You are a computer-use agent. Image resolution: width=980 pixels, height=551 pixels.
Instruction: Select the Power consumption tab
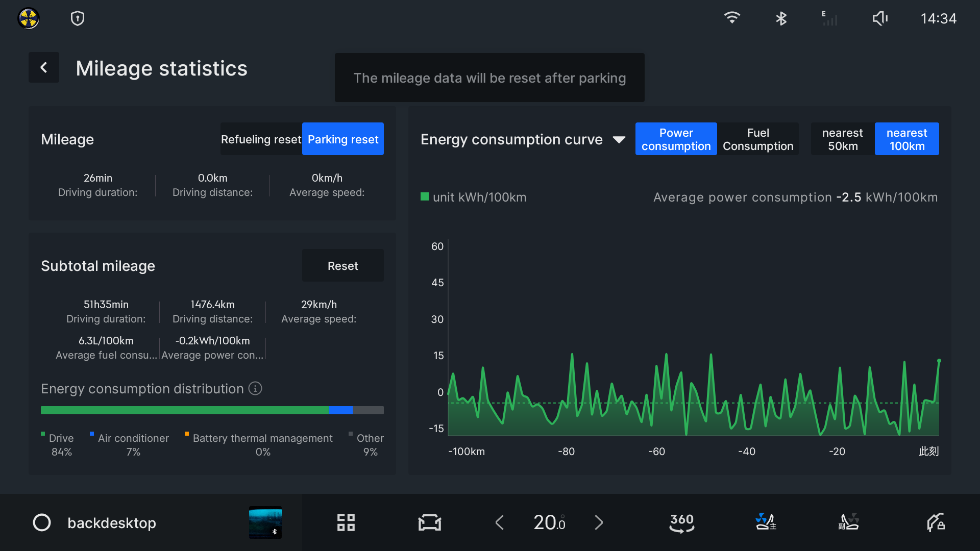click(676, 139)
